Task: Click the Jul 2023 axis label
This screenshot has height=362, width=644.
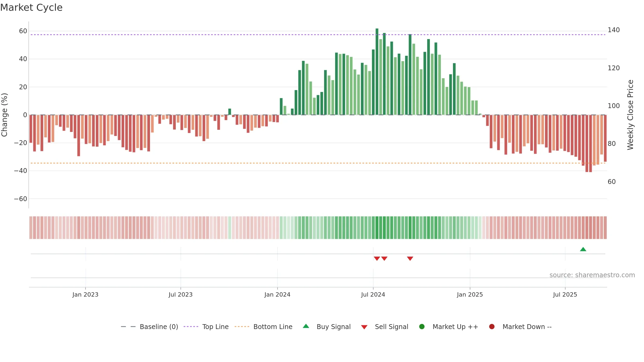Action: point(181,295)
